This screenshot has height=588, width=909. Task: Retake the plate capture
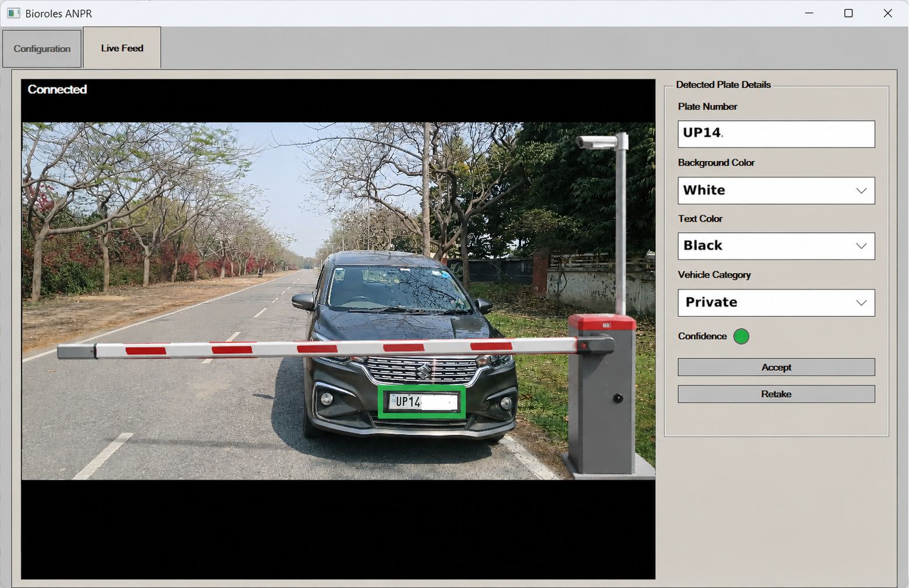point(776,394)
